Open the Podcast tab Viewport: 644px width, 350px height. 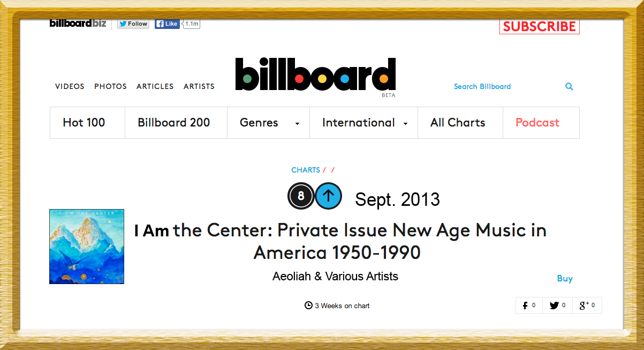[541, 123]
